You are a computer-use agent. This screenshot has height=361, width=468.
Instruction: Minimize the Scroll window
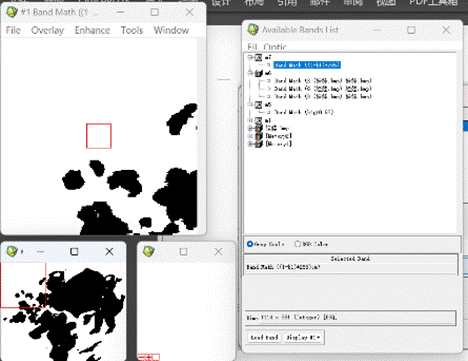pyautogui.click(x=40, y=251)
